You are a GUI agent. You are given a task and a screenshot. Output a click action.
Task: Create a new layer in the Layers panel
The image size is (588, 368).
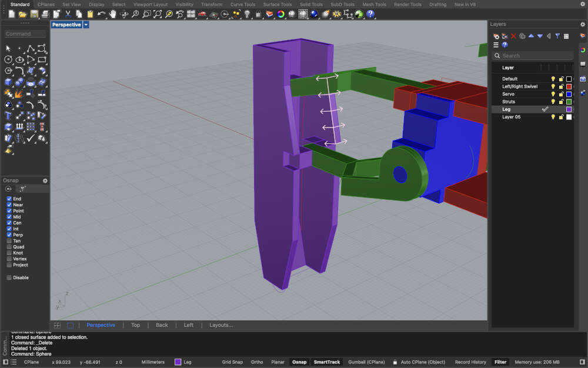pos(496,36)
